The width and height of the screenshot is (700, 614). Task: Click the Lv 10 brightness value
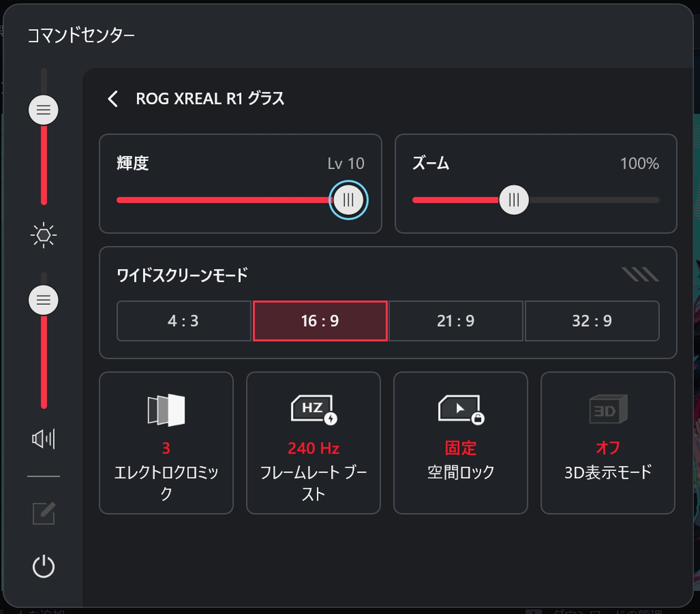click(346, 163)
